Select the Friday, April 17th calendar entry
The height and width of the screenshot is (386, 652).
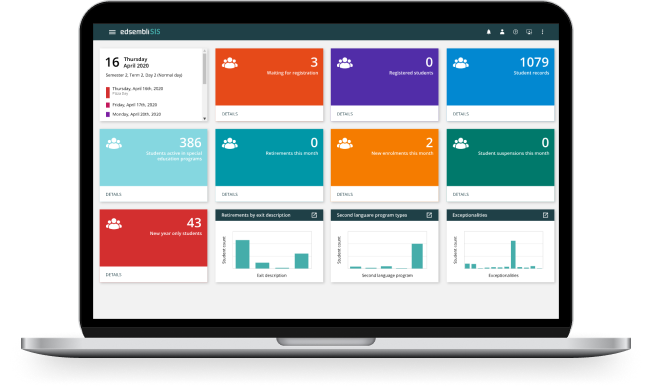tap(134, 105)
